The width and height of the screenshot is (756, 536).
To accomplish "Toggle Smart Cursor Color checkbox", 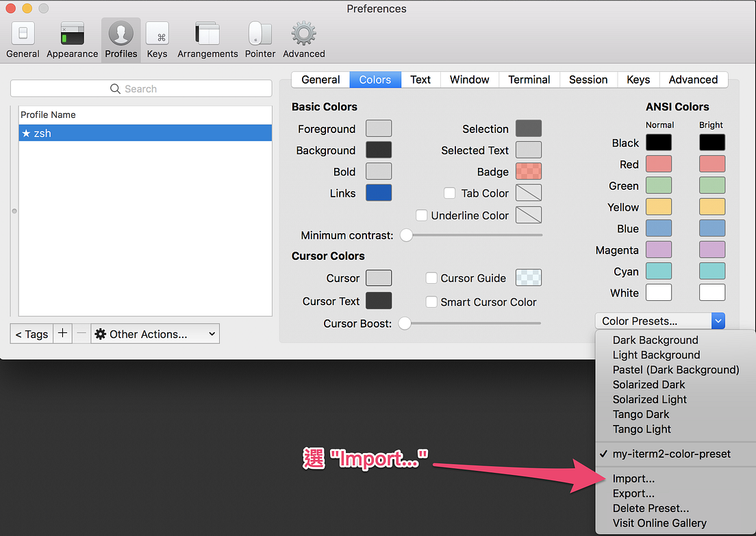I will coord(431,302).
